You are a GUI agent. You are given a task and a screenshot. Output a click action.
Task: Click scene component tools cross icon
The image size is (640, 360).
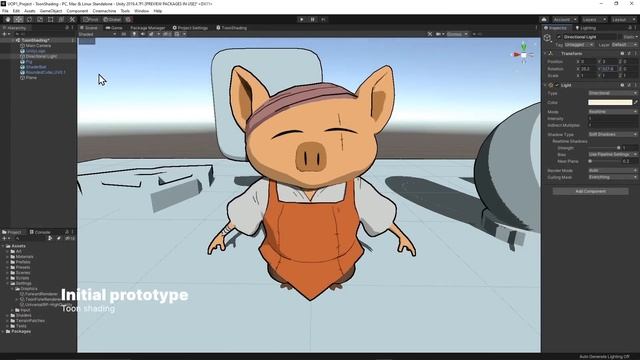point(430,34)
